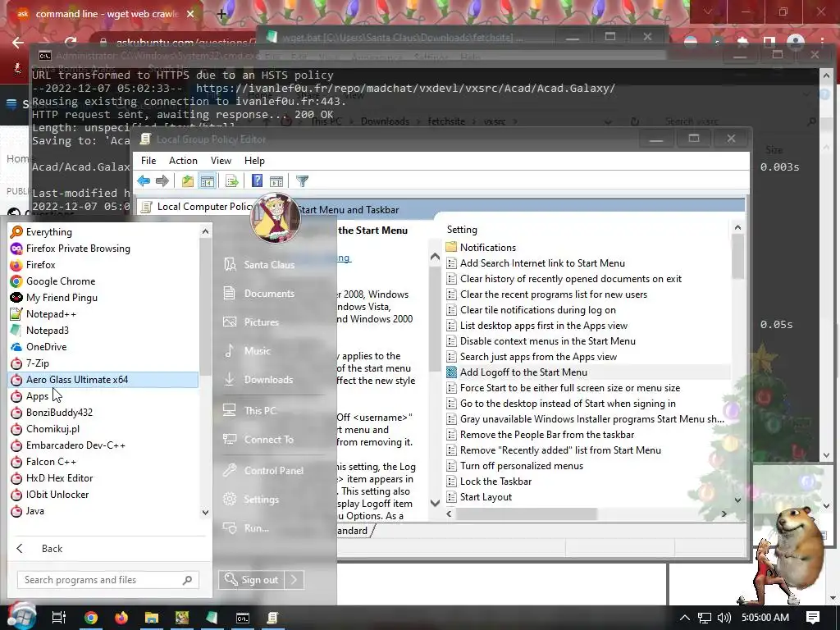Viewport: 840px width, 630px height.
Task: Click Firefox icon on the taskbar
Action: (x=121, y=618)
